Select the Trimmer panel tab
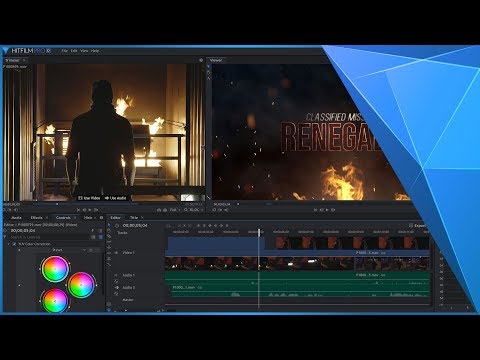The width and height of the screenshot is (480, 360). click(12, 60)
